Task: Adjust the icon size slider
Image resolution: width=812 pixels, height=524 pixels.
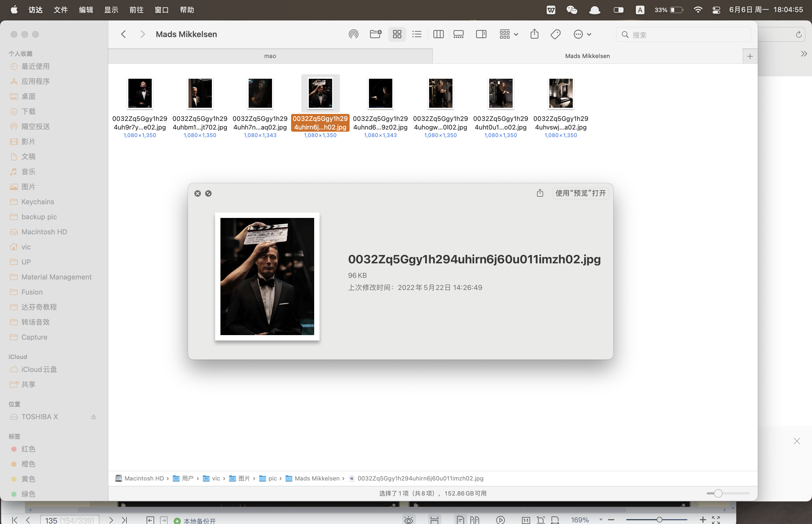Action: [718, 493]
